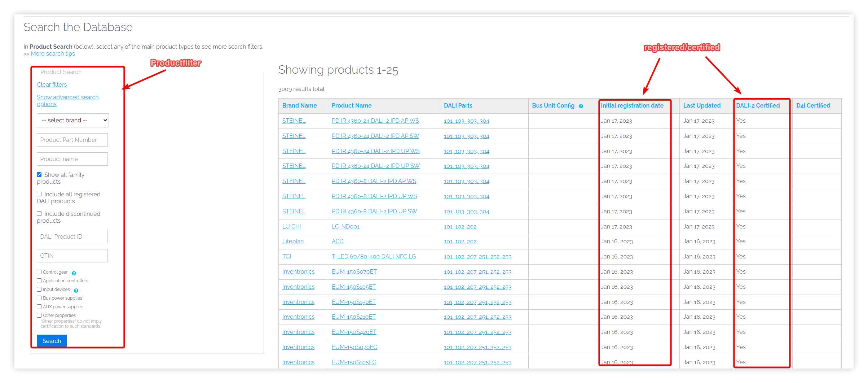868x383 pixels.
Task: Focus the DALI Product ID field
Action: point(72,236)
